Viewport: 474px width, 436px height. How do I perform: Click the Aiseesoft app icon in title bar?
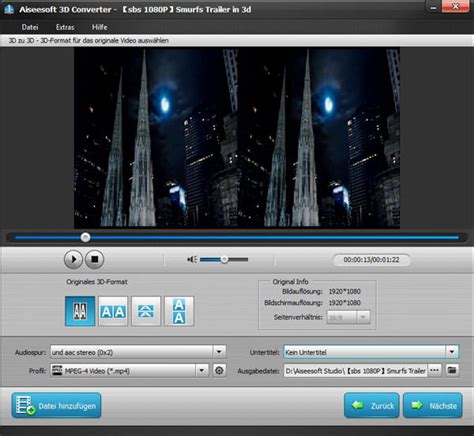point(8,9)
